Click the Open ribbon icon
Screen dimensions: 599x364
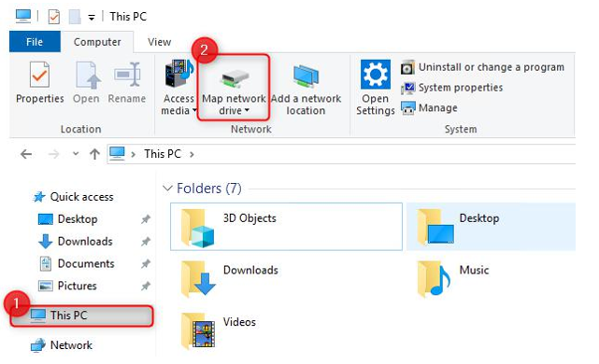pos(87,75)
